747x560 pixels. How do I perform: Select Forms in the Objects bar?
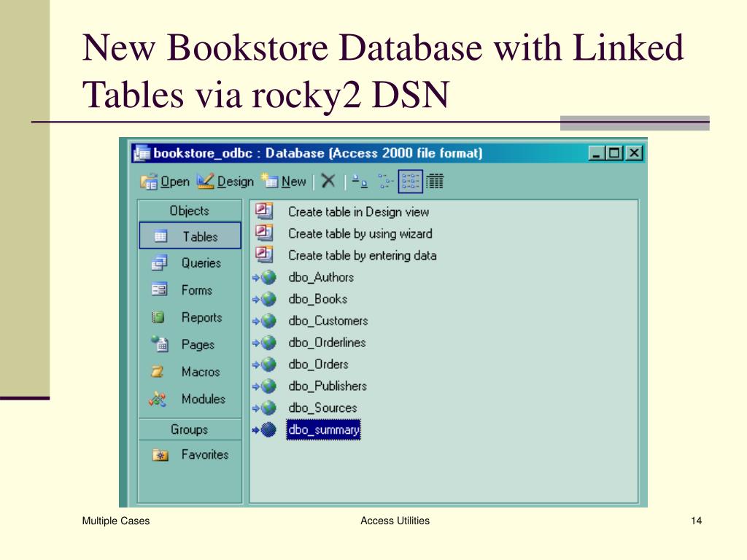(x=190, y=290)
